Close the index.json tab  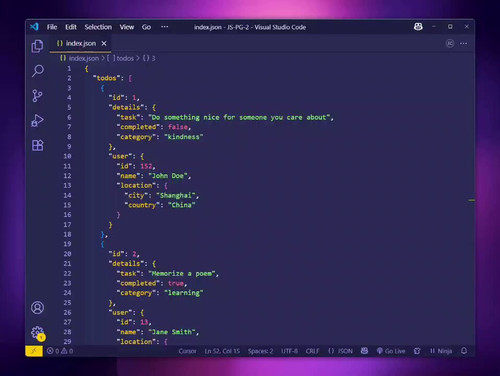coord(104,43)
